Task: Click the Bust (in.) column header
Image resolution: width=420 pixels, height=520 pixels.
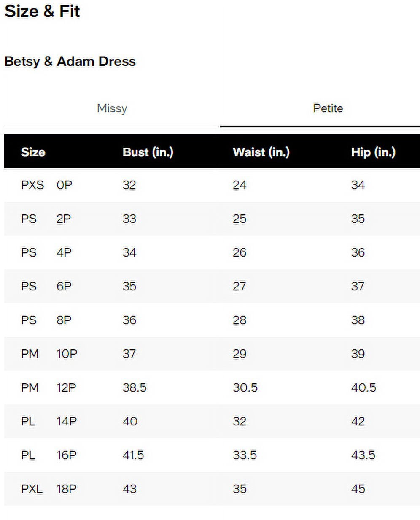Action: 148,152
